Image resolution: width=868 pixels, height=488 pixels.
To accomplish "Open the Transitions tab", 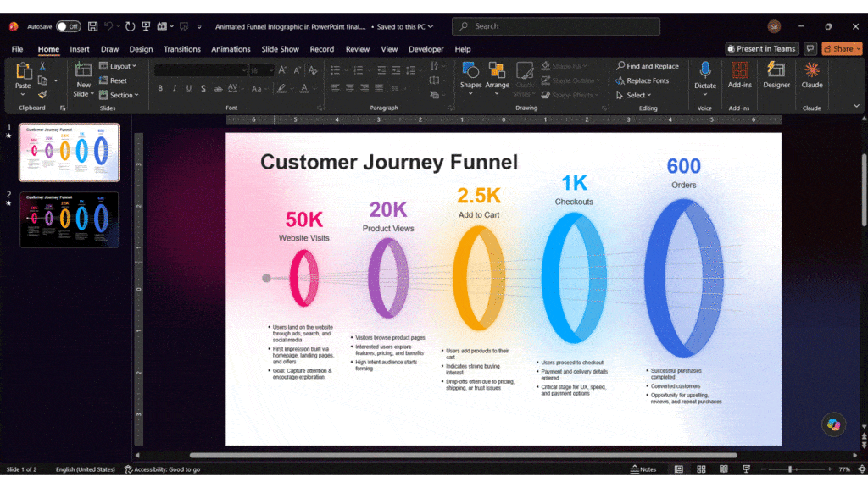I will [182, 48].
